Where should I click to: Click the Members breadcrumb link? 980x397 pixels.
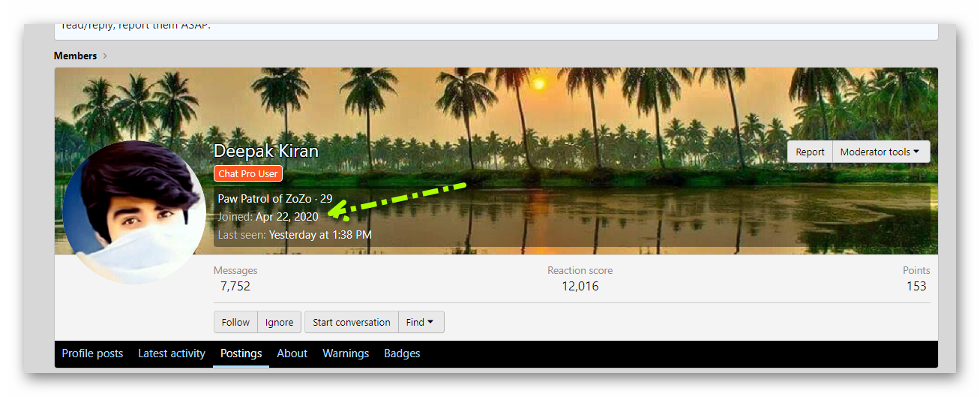coord(75,56)
